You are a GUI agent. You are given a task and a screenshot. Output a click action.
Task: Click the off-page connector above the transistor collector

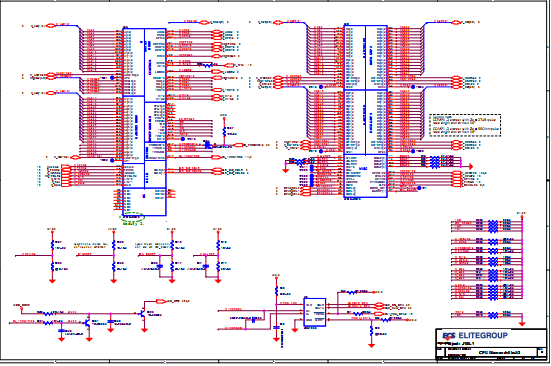pyautogui.click(x=161, y=301)
